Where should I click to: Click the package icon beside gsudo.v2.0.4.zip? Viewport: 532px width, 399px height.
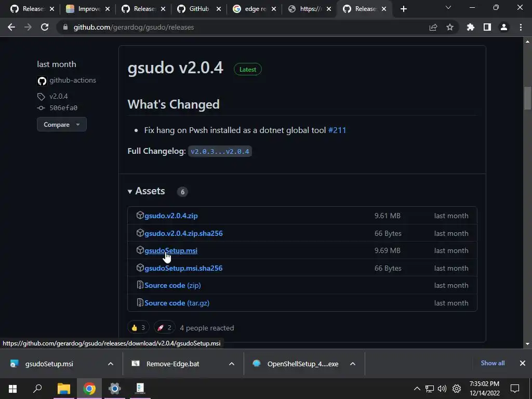140,215
